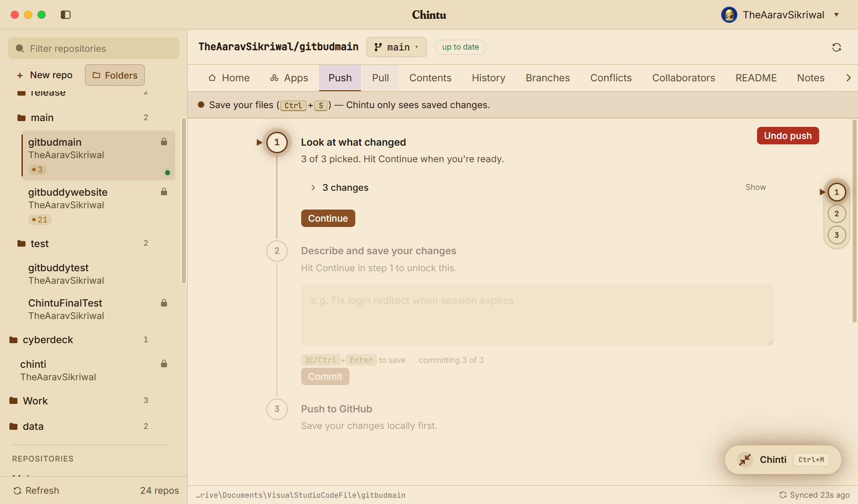Open the Chinti assistant button

[783, 460]
